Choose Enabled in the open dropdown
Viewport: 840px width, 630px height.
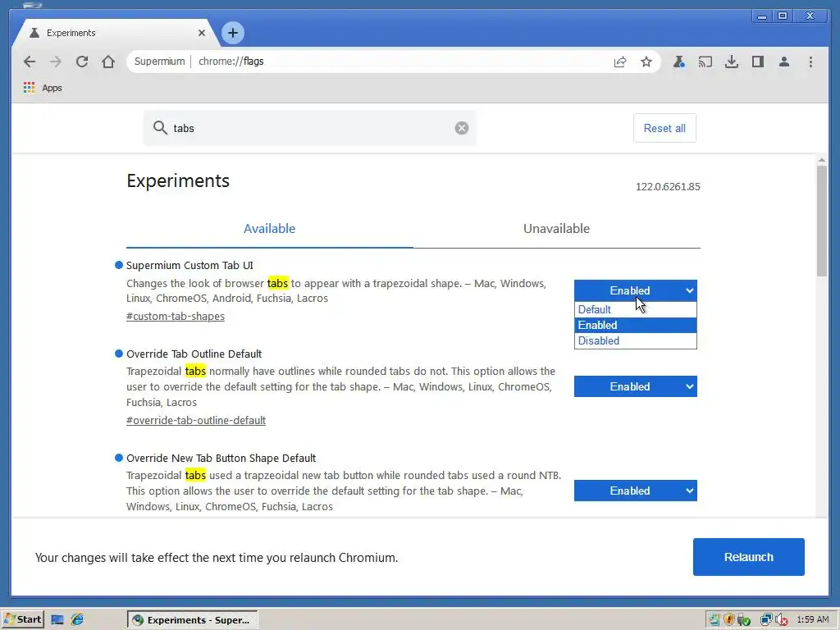(636, 325)
